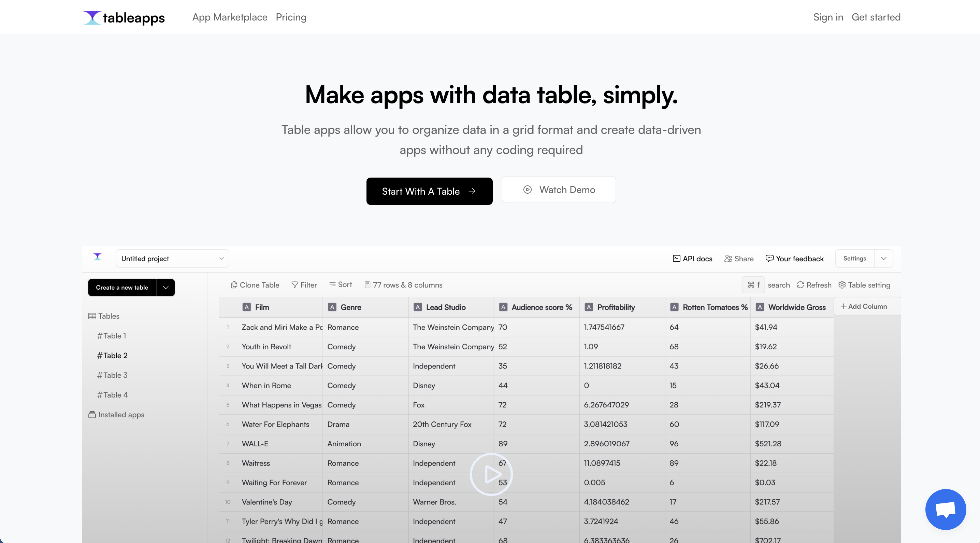This screenshot has width=980, height=543.
Task: Click the Profitability column header text
Action: pyautogui.click(x=616, y=307)
